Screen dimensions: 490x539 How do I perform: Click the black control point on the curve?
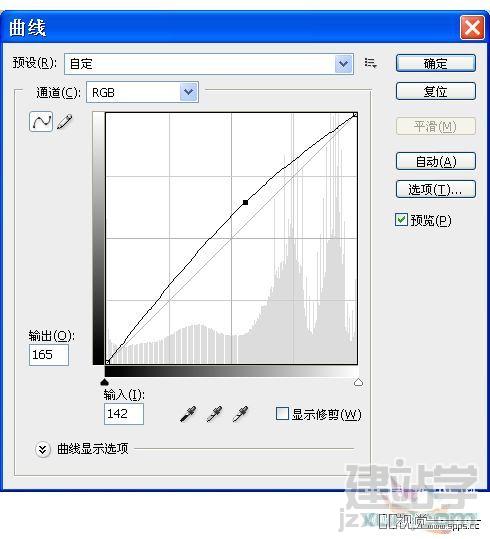click(x=245, y=202)
